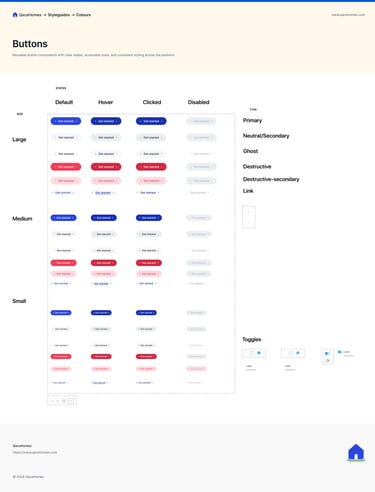Click the Large Ghost Default button
375x492 pixels.
(x=66, y=154)
